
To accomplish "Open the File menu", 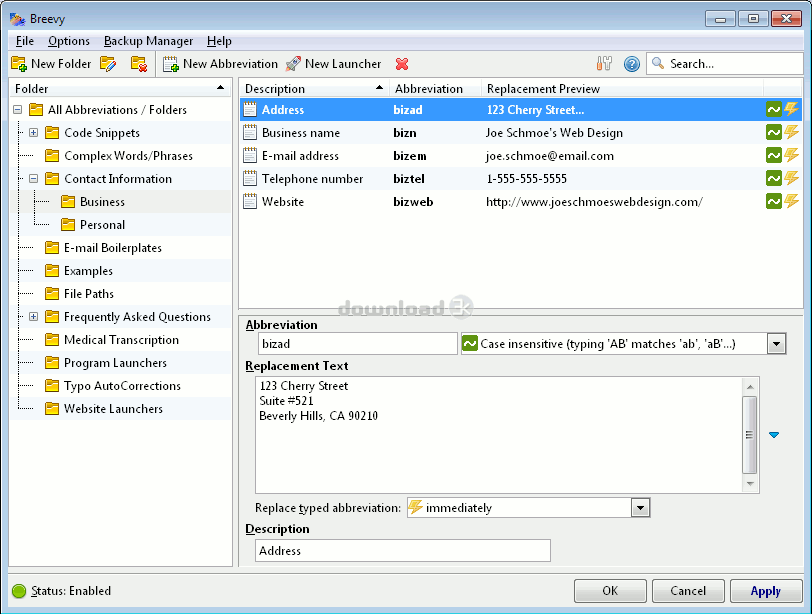I will point(25,41).
